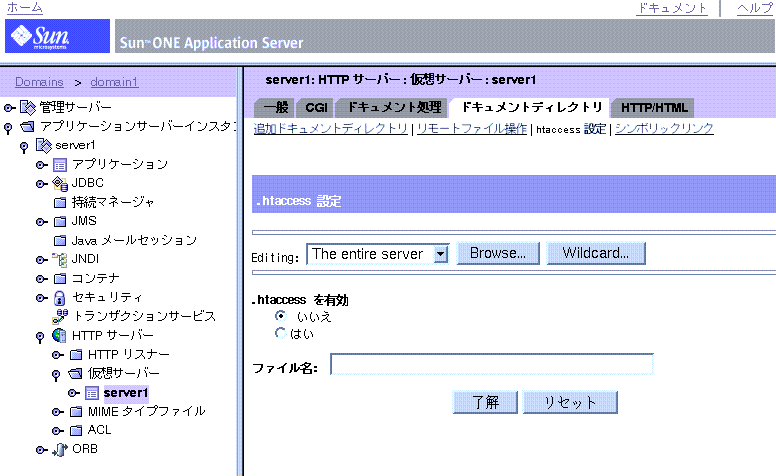Click the ORB connector icon
The image size is (776, 476).
60,449
